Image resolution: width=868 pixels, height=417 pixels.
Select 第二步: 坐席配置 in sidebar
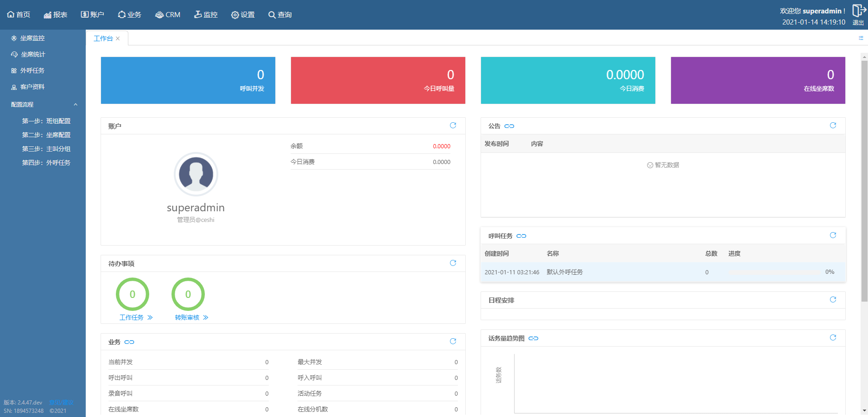click(46, 135)
